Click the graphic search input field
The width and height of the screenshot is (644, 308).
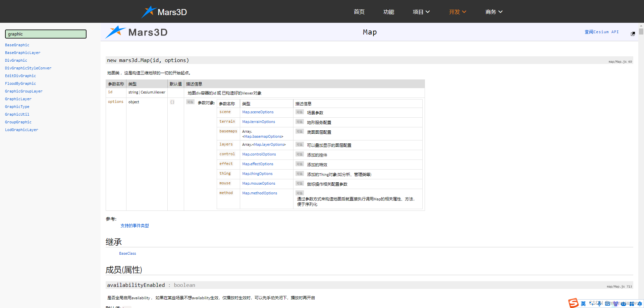click(x=46, y=34)
